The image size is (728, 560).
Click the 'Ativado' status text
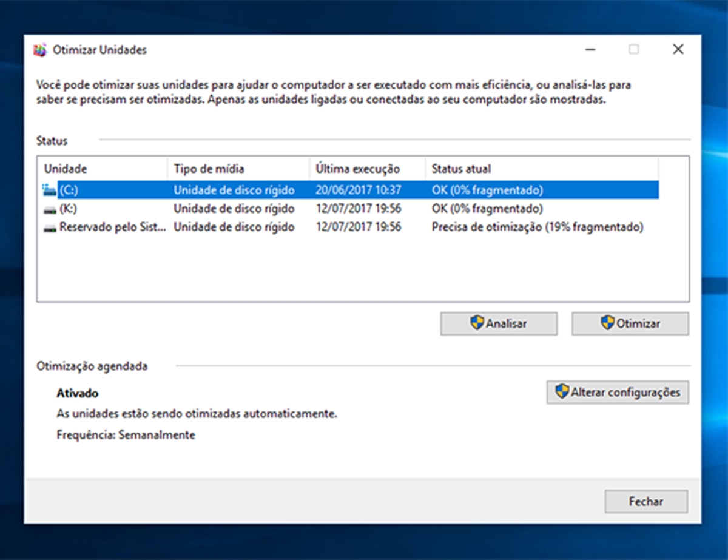[x=78, y=394]
